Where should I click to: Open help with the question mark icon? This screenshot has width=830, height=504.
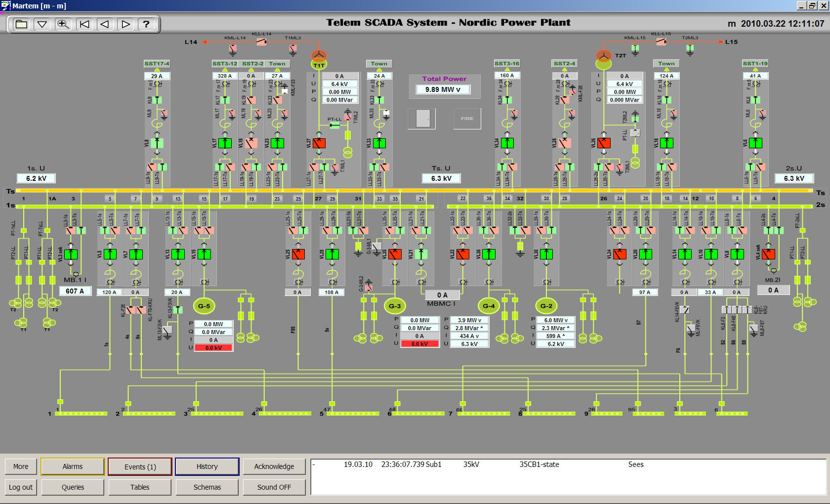[146, 24]
